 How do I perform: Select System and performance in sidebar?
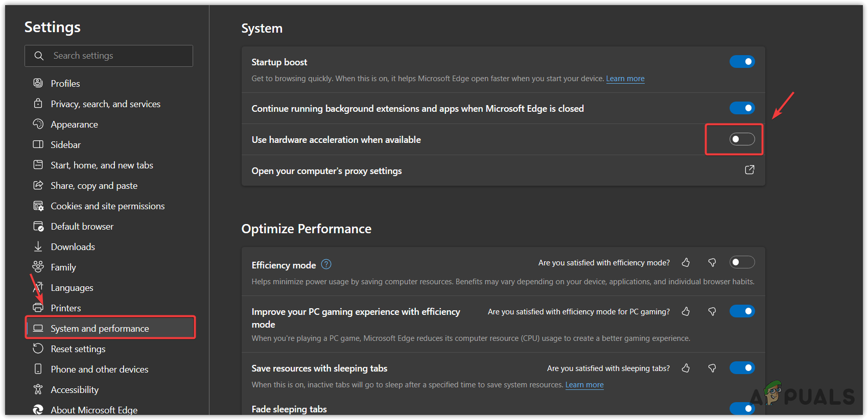(100, 328)
